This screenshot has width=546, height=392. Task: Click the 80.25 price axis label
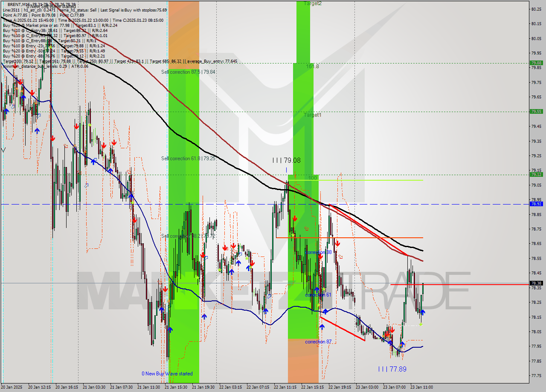536,9
